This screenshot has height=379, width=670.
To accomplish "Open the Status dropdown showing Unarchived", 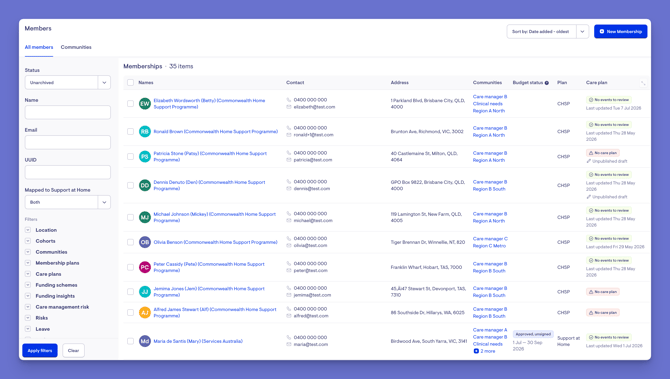I will [x=68, y=82].
